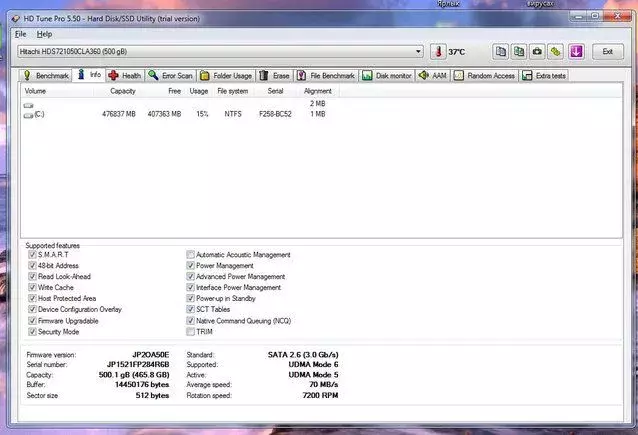Toggle Device Configuration Overlay checkbox
638x435 pixels.
pos(32,310)
